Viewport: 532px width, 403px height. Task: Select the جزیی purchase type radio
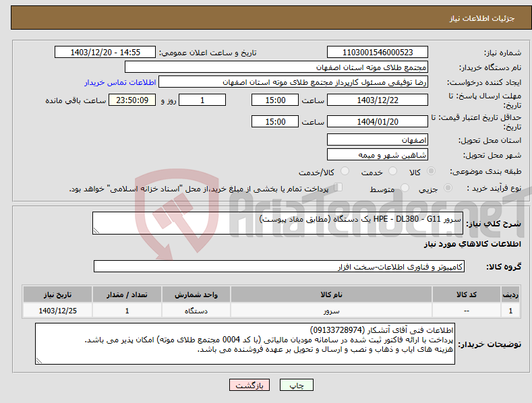point(448,187)
